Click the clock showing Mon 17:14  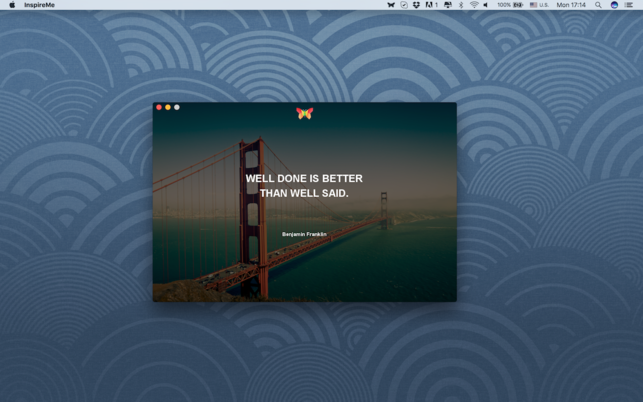571,5
